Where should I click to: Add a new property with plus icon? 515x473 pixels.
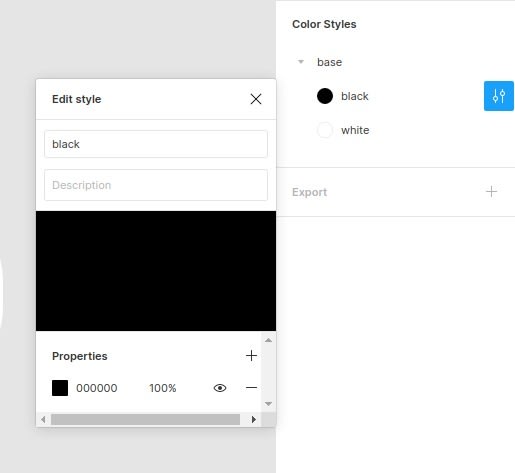[251, 356]
